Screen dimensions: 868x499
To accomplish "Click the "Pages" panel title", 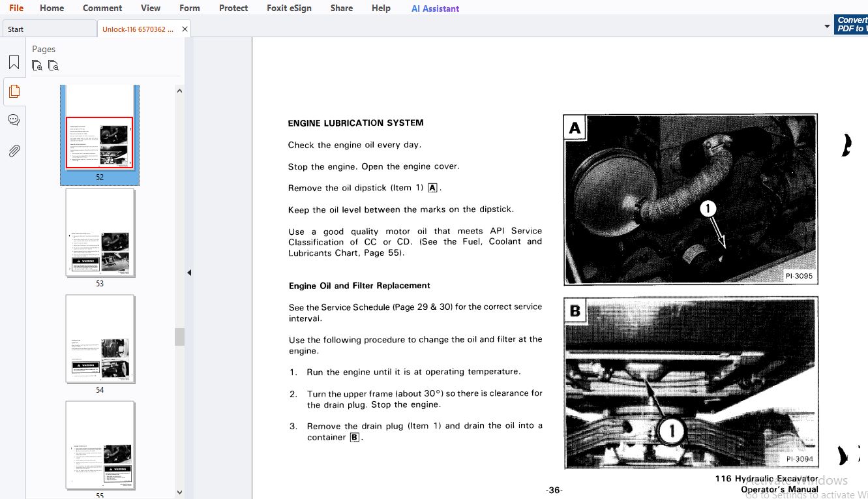I will tap(44, 49).
